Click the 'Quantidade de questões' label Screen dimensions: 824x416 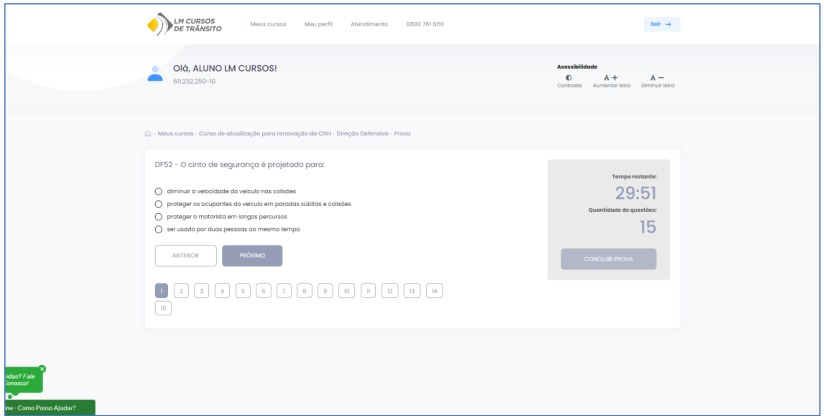[x=623, y=210]
